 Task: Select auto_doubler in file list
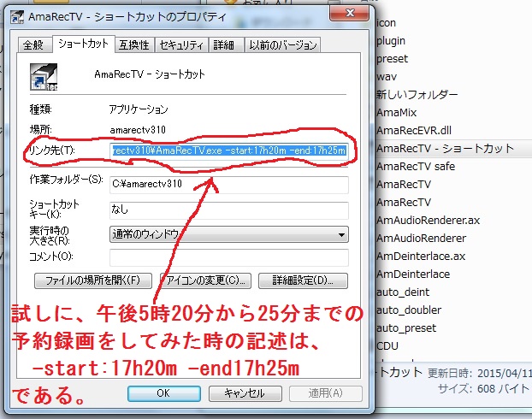409,310
